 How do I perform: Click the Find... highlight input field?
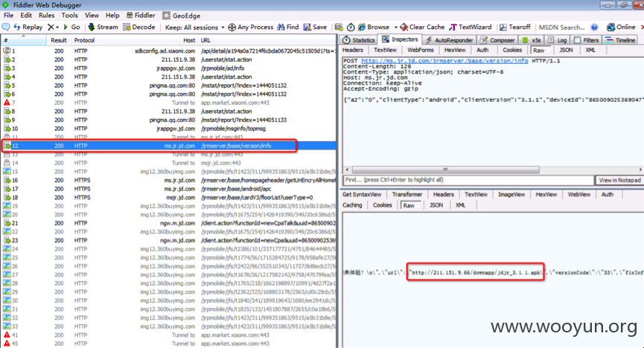tap(468, 180)
